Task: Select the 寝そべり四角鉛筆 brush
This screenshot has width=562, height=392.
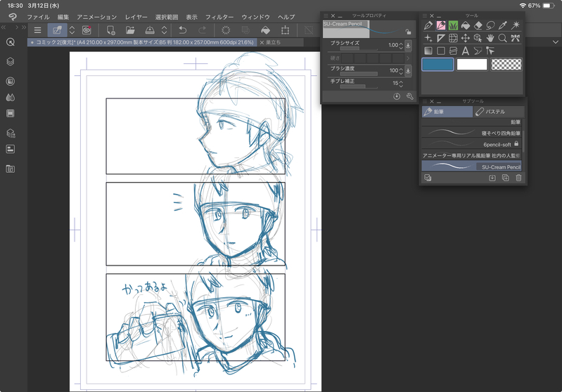Action: tap(471, 133)
